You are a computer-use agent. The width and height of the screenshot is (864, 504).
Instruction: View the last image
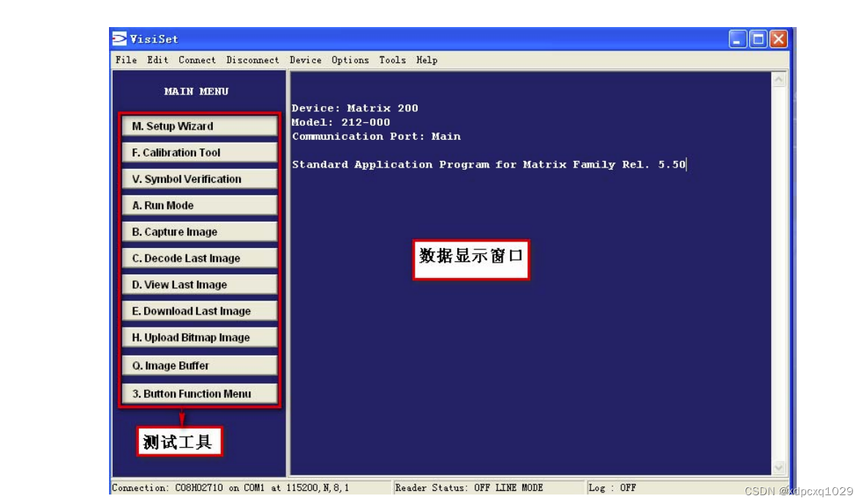click(198, 285)
